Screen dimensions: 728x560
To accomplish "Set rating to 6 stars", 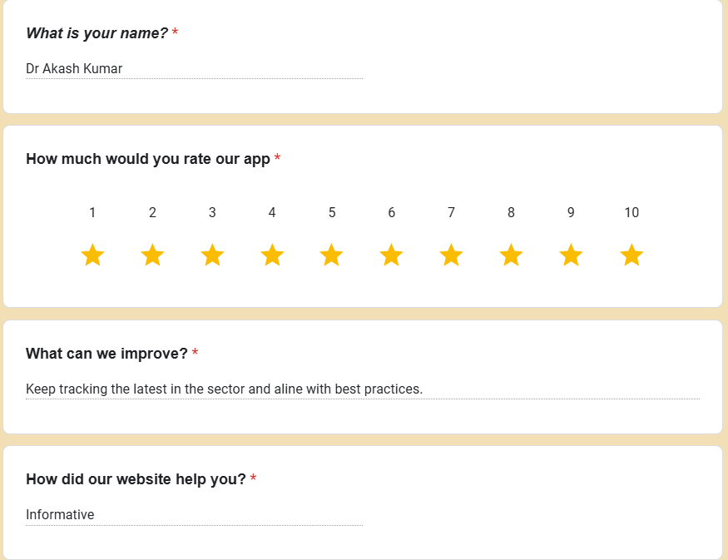I will point(391,255).
